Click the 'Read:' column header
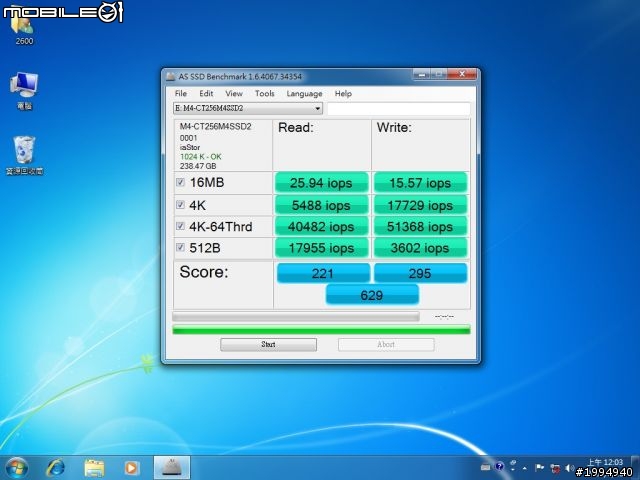The height and width of the screenshot is (480, 640). (x=296, y=127)
